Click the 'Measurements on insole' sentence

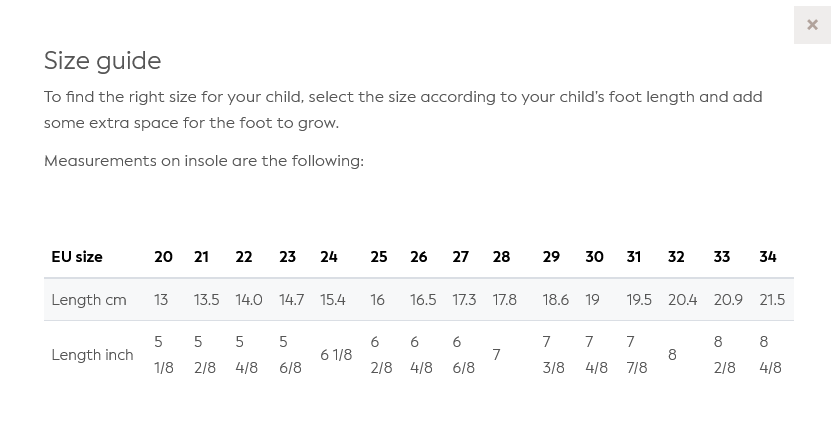click(x=203, y=161)
